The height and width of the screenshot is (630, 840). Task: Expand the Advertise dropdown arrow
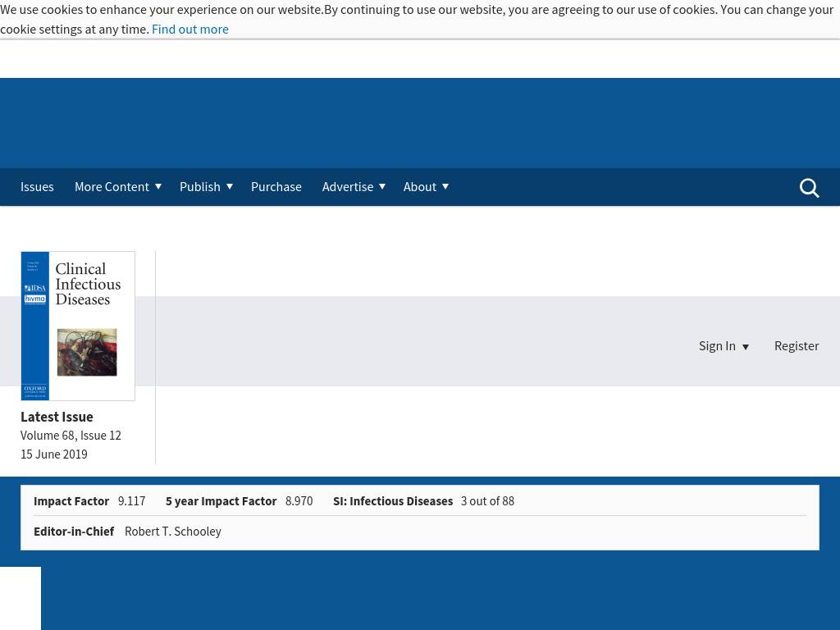[382, 186]
